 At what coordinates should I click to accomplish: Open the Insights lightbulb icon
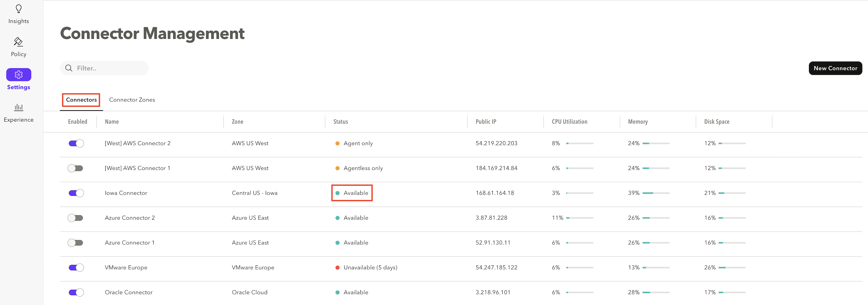(19, 9)
